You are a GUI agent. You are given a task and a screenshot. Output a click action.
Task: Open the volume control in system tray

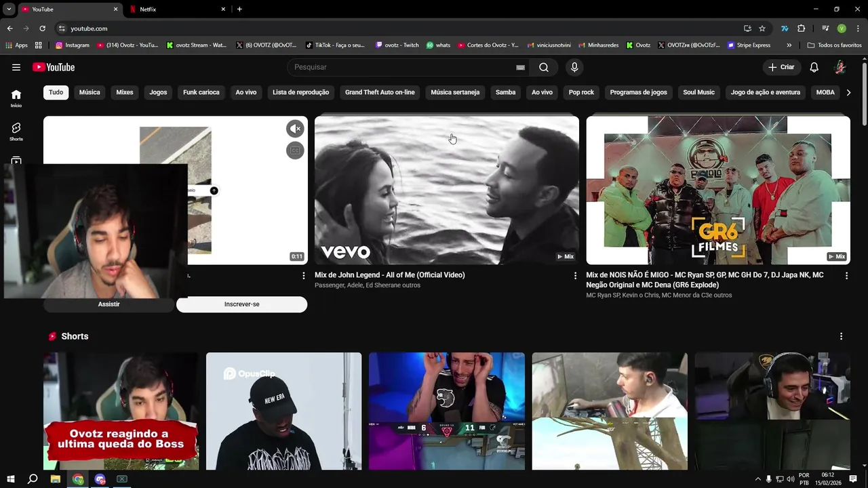(791, 479)
